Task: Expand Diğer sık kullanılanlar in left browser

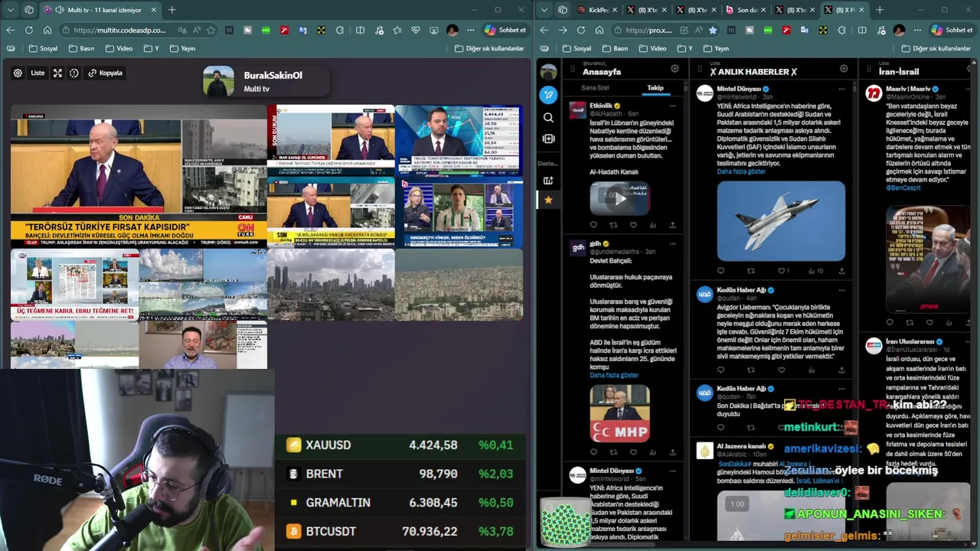Action: pos(489,48)
